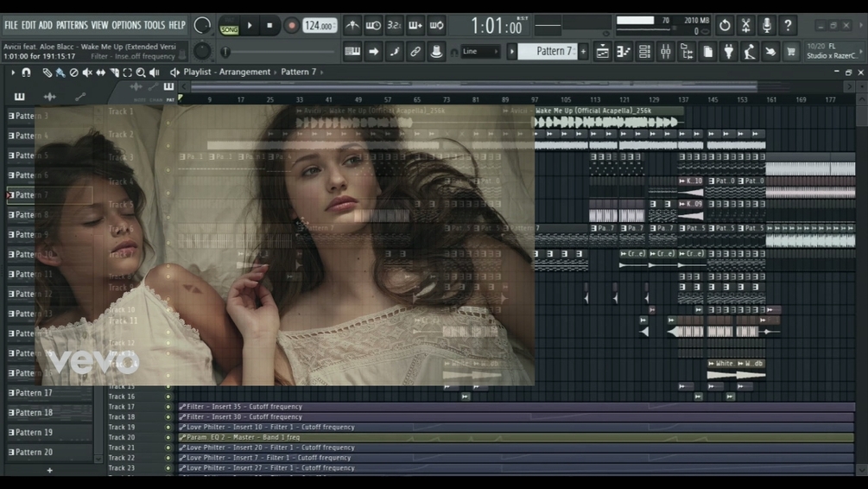
Task: Toggle auto-scroll arrow icon
Action: pyautogui.click(x=373, y=52)
